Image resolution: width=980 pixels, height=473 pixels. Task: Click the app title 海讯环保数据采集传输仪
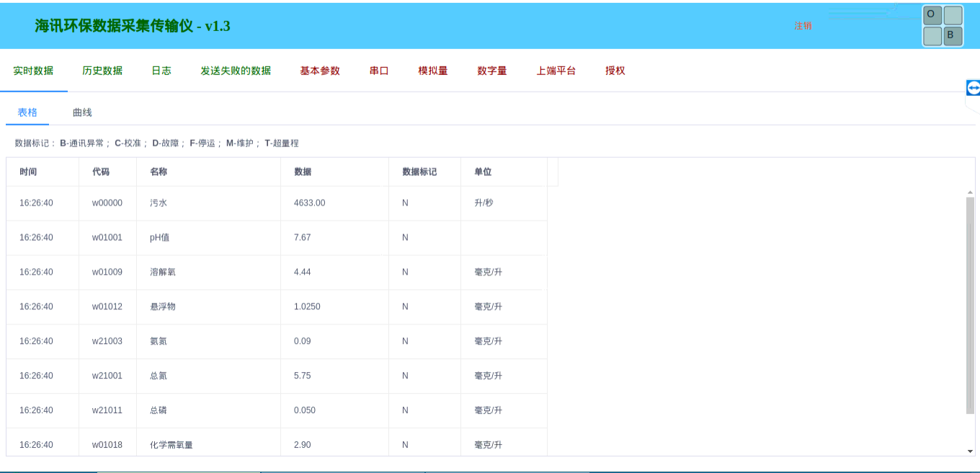tap(133, 26)
